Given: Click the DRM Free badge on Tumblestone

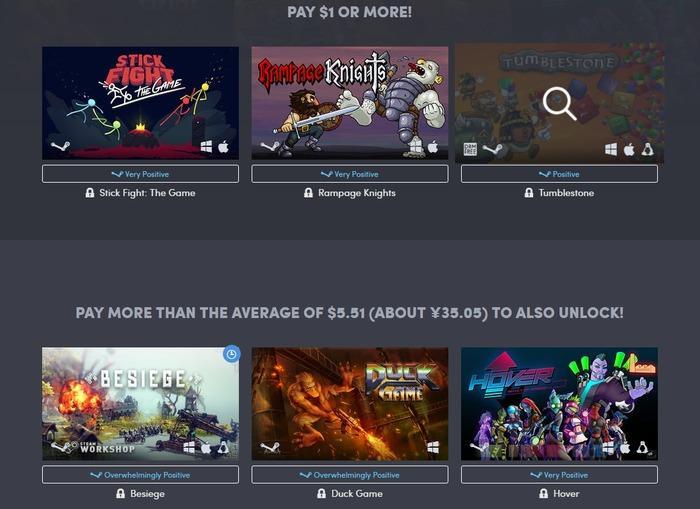Looking at the screenshot, I should pyautogui.click(x=470, y=149).
